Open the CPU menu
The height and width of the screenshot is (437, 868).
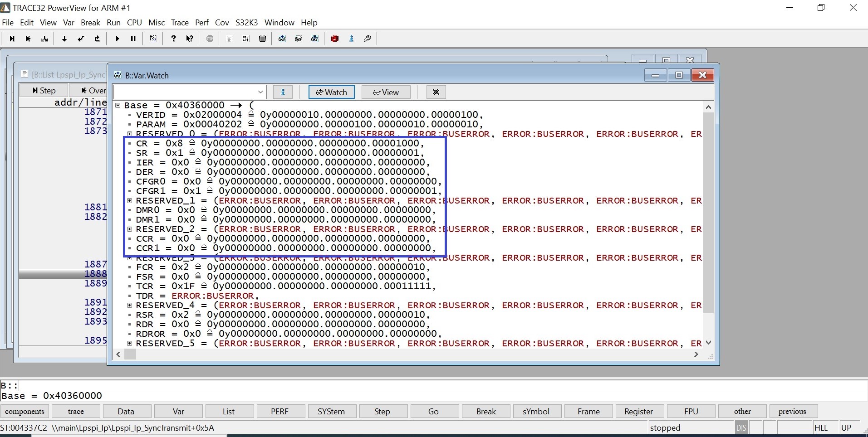pyautogui.click(x=134, y=23)
